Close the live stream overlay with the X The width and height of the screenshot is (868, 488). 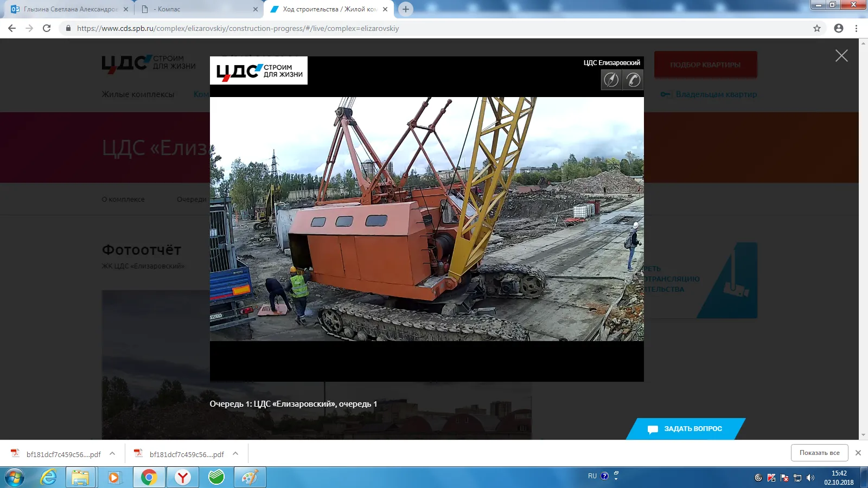pos(841,55)
